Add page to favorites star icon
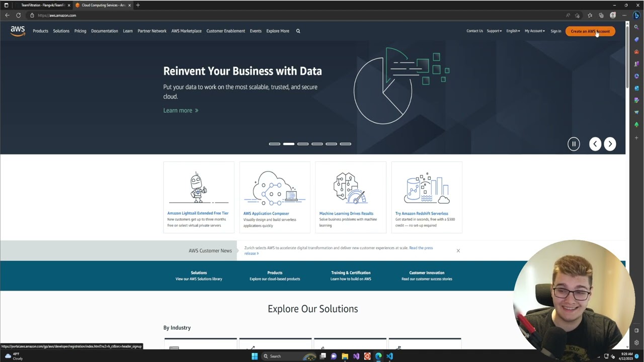644x362 pixels. (578, 15)
